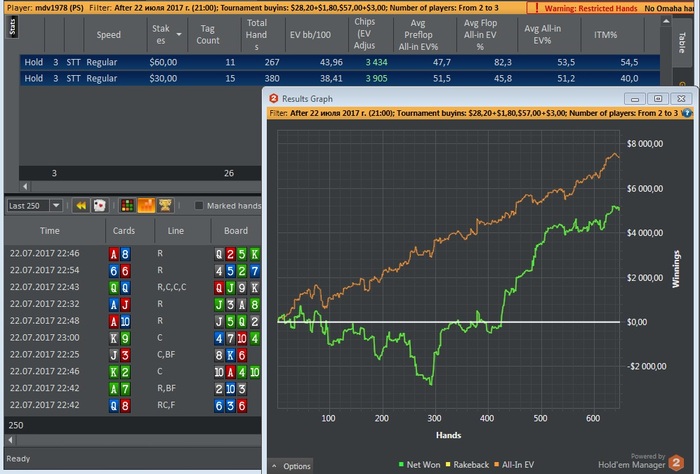
Task: Click the playing cards icon in hands toolbar
Action: tap(100, 205)
